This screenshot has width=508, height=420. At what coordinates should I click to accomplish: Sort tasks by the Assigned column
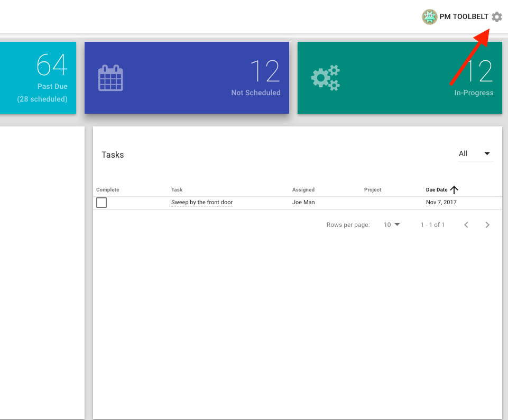(x=303, y=189)
